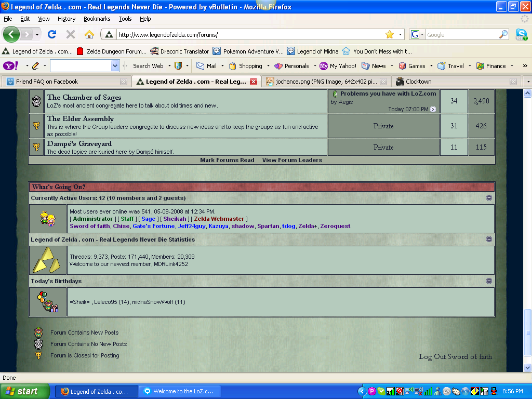
Task: Open Yahoo News toolbar button
Action: click(x=374, y=66)
